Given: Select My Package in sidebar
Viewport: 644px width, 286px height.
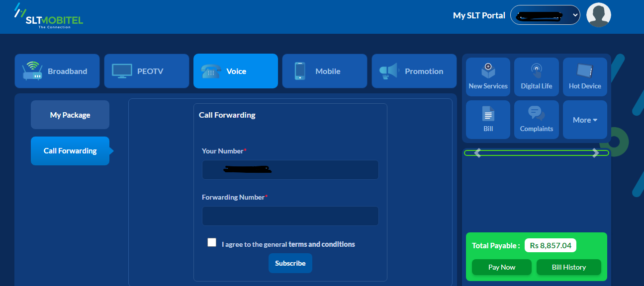Looking at the screenshot, I should pos(70,115).
